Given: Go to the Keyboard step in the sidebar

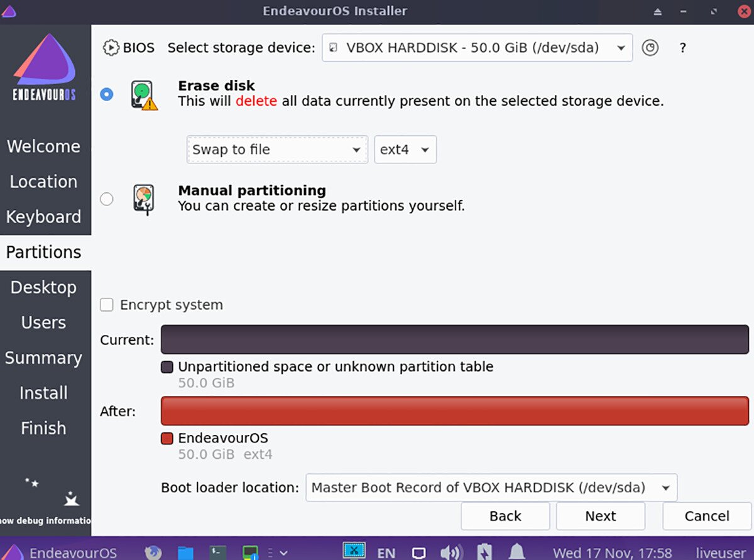Looking at the screenshot, I should point(44,217).
